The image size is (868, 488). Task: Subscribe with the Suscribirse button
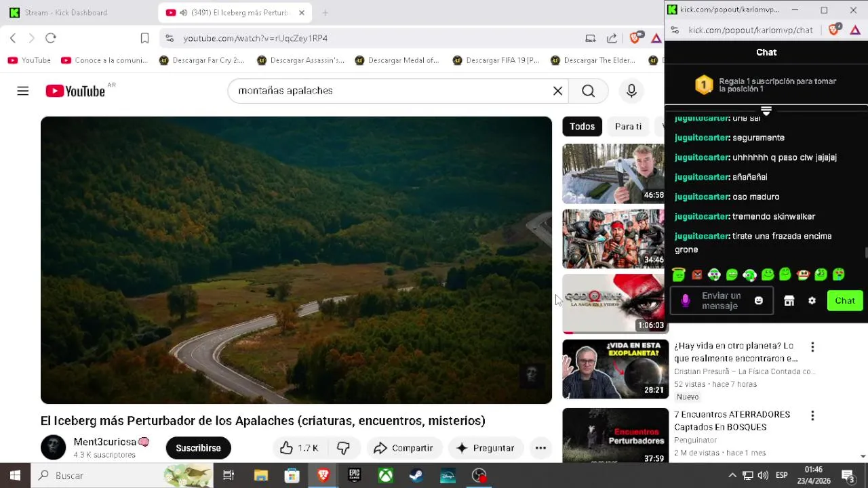click(x=198, y=448)
